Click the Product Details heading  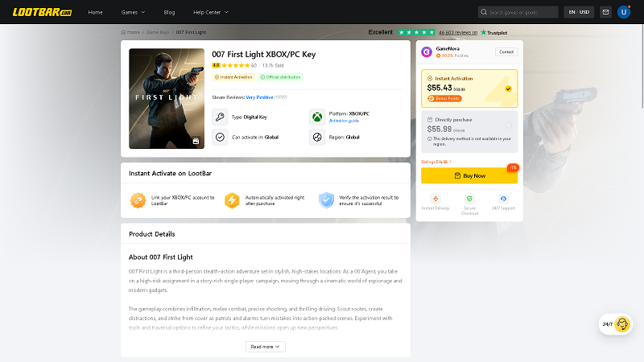point(152,234)
